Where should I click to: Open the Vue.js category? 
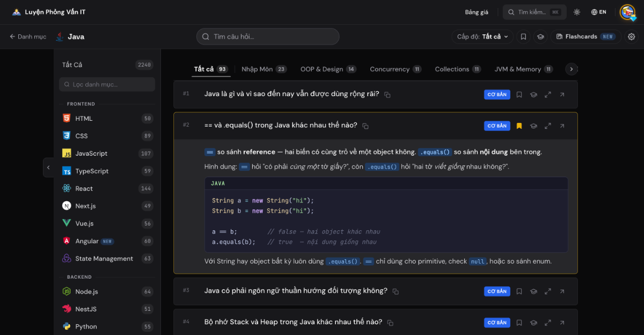click(107, 223)
